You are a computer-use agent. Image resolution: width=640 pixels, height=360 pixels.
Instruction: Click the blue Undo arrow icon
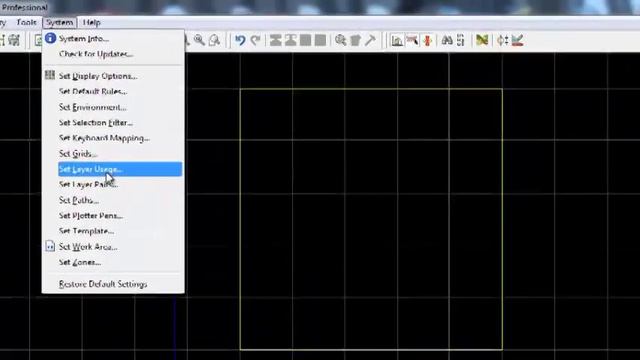click(x=240, y=40)
